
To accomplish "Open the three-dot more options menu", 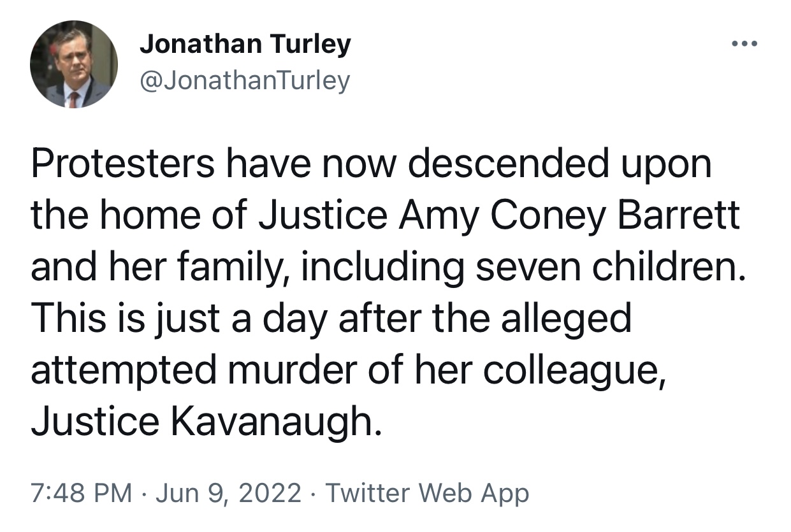I will [744, 44].
